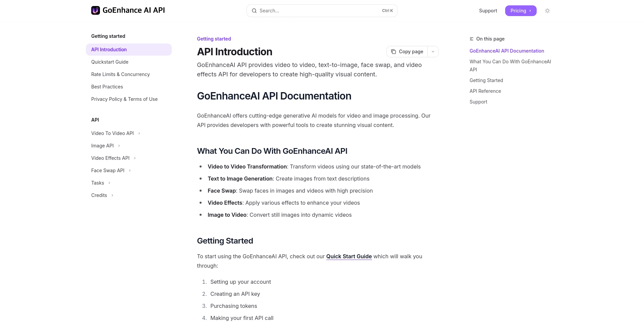Viewport: 644px width, 335px height.
Task: Expand the Credits section
Action: tap(112, 195)
